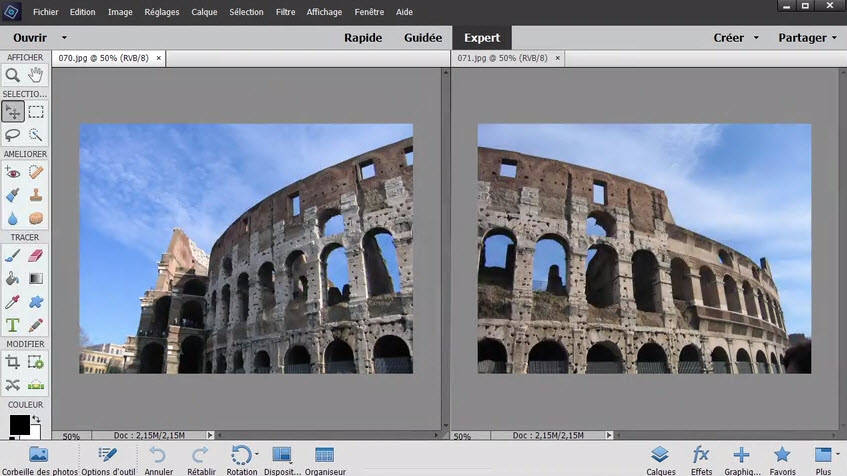The height and width of the screenshot is (476, 847).
Task: Select the Brush tool
Action: coord(12,256)
